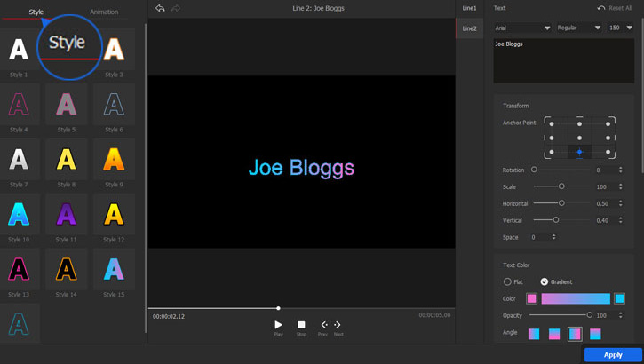Screen dimensions: 644x364
Task: Choose the Style 9 orange text preset
Action: click(x=114, y=160)
